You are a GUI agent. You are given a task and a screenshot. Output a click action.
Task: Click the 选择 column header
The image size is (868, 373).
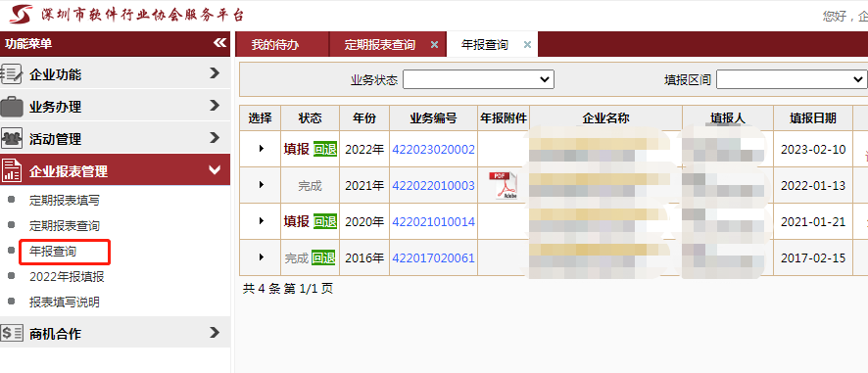point(261,117)
